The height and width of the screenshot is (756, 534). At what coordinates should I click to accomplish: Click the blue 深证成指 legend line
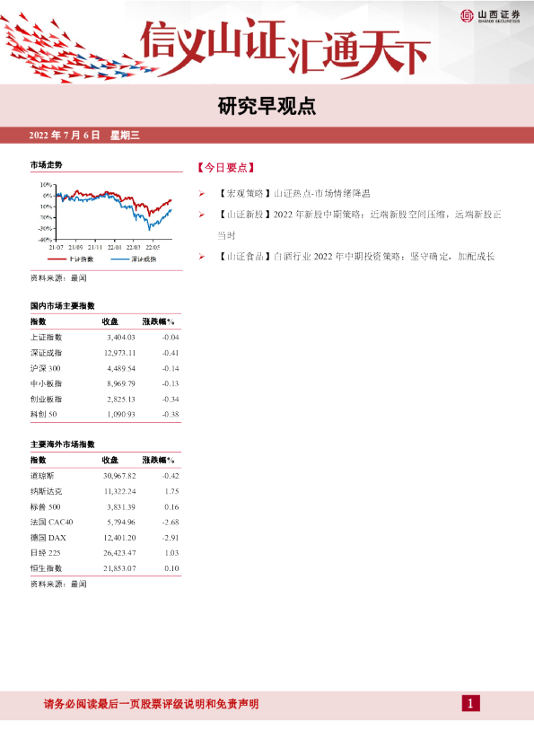(x=120, y=259)
